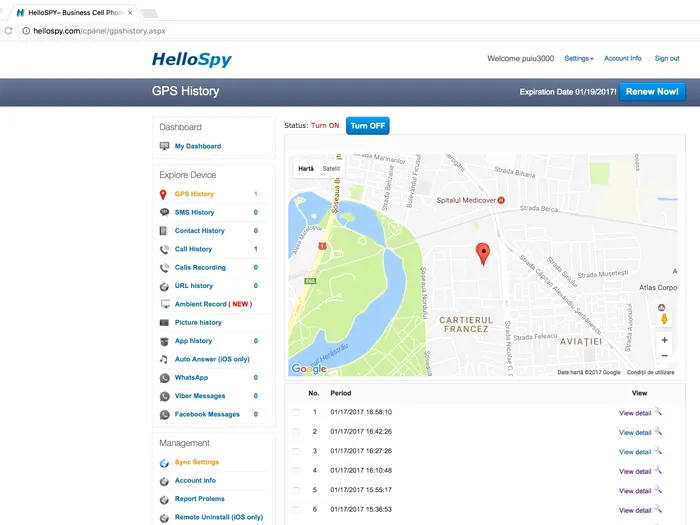Image resolution: width=700 pixels, height=525 pixels.
Task: Click the browser reload icon
Action: 8,31
